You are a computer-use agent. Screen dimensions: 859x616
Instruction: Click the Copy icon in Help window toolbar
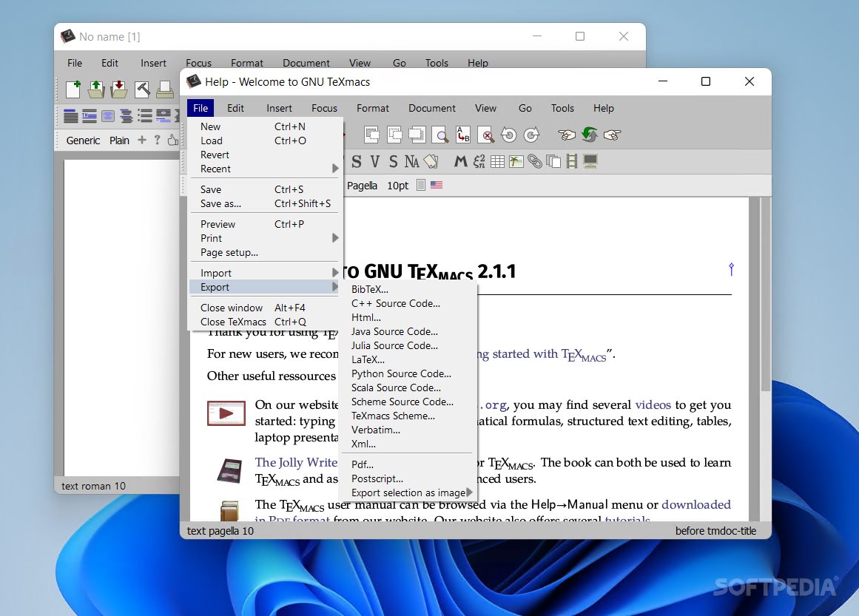(394, 134)
